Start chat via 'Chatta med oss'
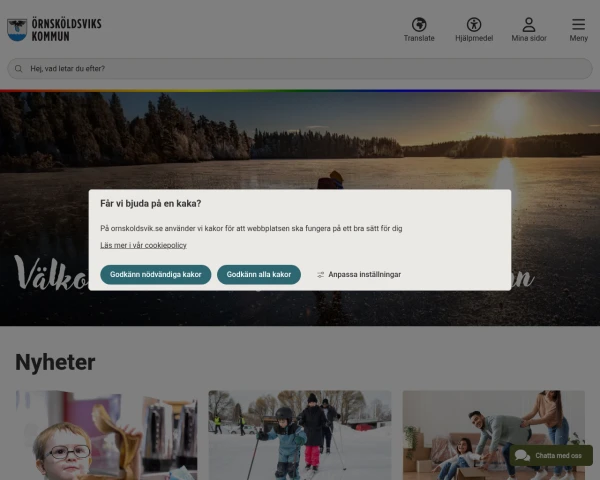This screenshot has height=480, width=600. click(x=550, y=455)
